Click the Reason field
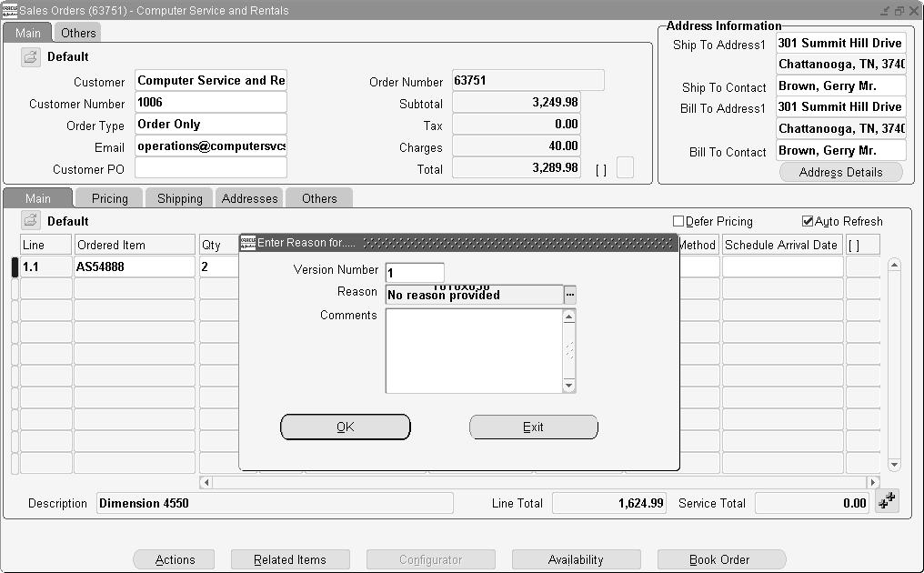Screen dimensions: 924x573 (475, 295)
